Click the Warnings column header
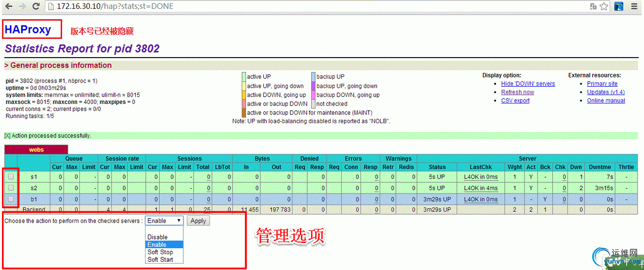This screenshot has width=644, height=270. click(x=398, y=159)
